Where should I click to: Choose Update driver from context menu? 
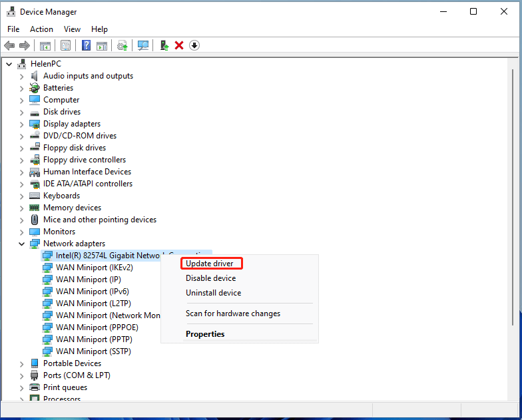(240, 264)
